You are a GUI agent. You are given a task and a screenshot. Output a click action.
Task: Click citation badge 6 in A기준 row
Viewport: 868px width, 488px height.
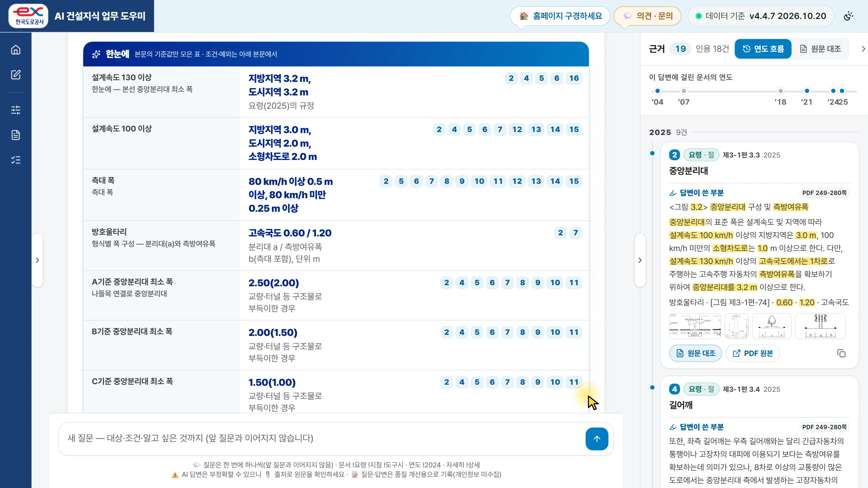[492, 282]
